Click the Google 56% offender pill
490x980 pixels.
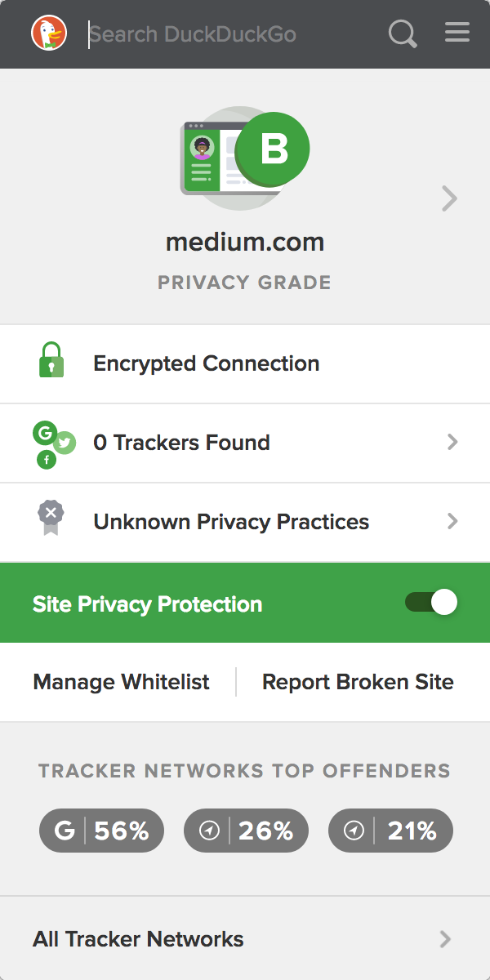pyautogui.click(x=102, y=831)
